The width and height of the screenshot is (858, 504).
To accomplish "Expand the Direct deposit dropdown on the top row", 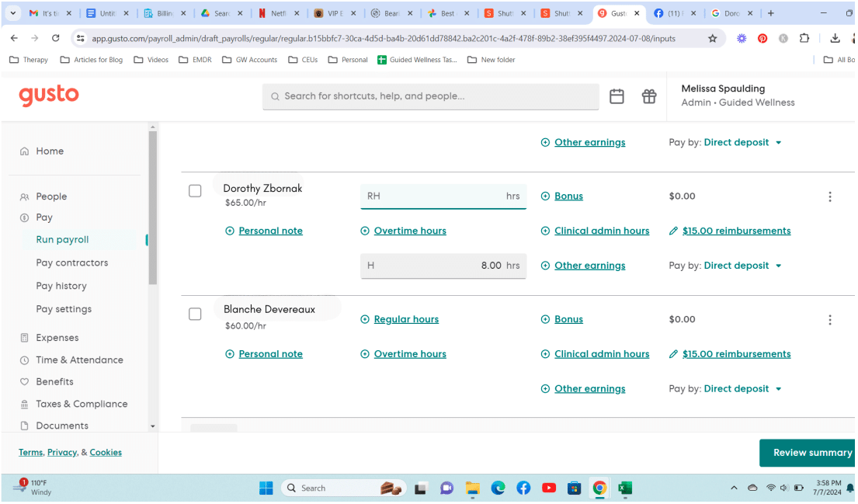I will pos(743,142).
